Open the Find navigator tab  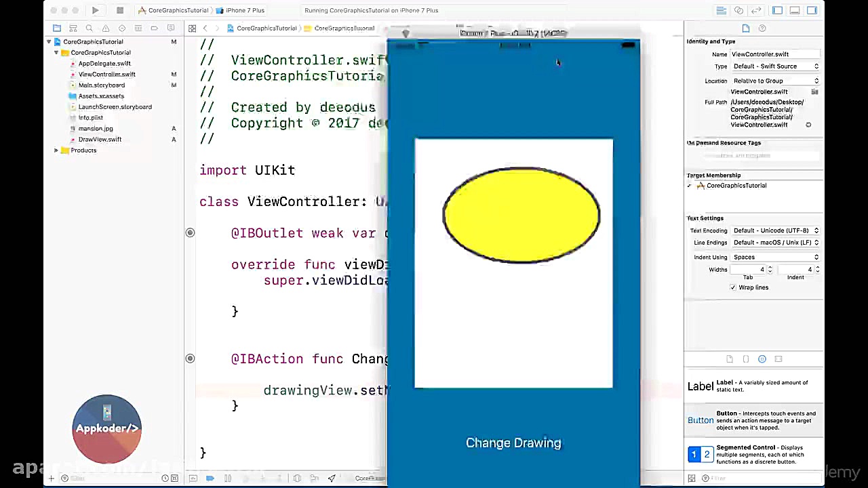[90, 28]
